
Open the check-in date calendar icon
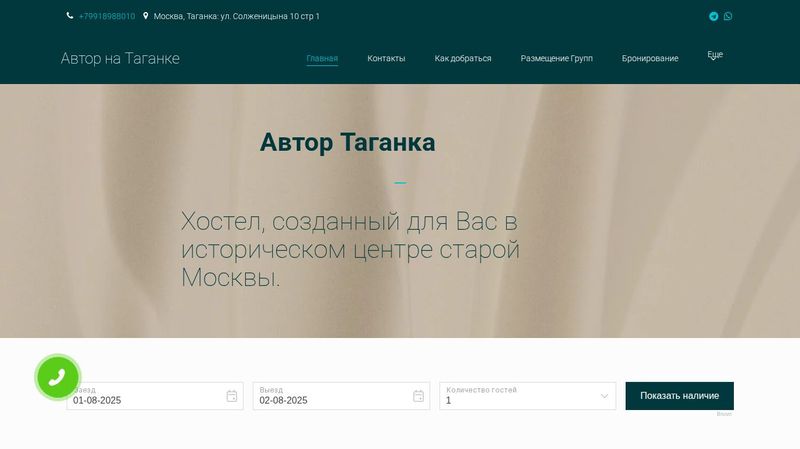(232, 396)
